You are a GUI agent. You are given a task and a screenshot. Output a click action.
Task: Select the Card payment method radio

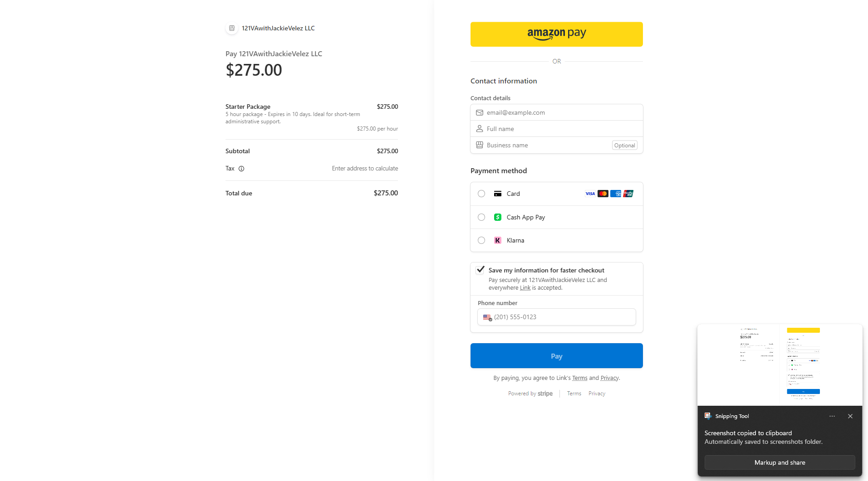pyautogui.click(x=481, y=194)
